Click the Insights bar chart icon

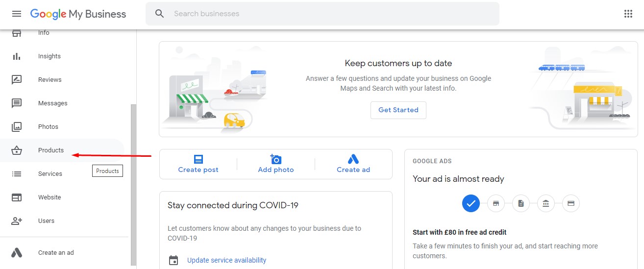click(17, 56)
